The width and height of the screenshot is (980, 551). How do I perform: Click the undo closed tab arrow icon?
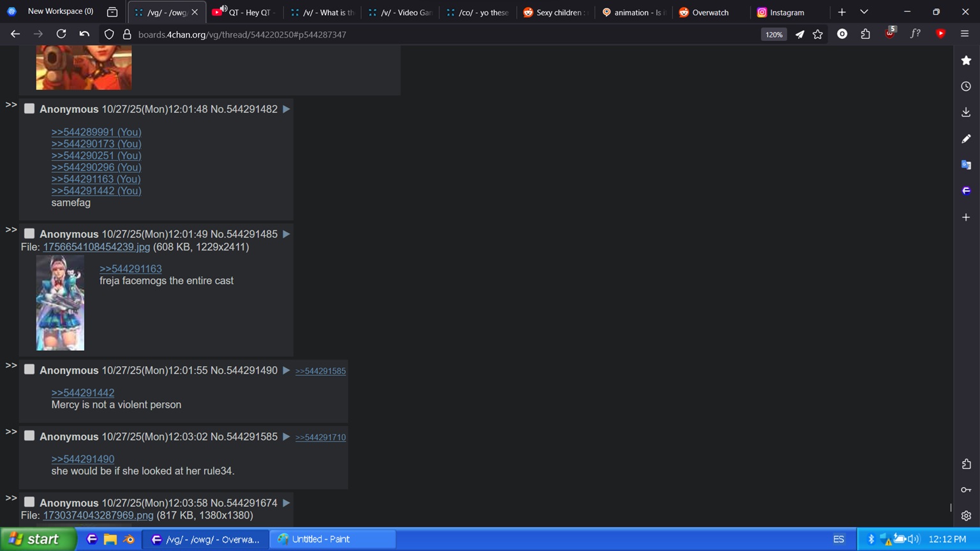[84, 34]
